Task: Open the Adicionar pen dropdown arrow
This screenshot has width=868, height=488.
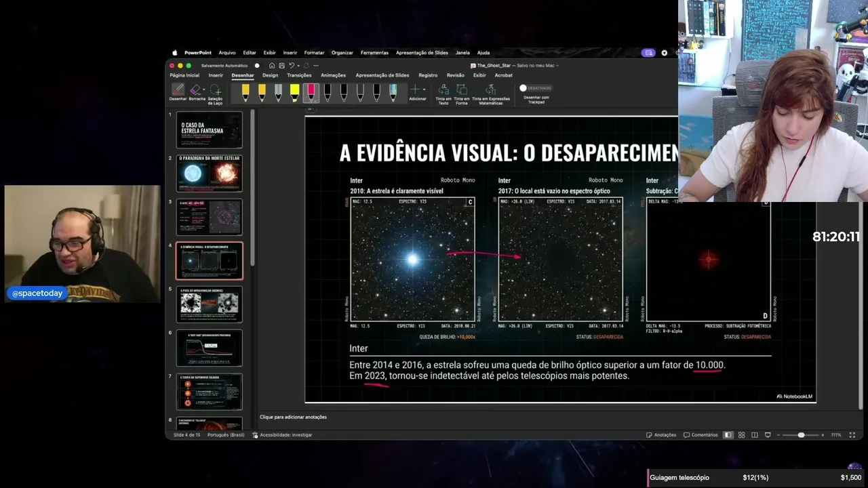Action: [x=424, y=89]
